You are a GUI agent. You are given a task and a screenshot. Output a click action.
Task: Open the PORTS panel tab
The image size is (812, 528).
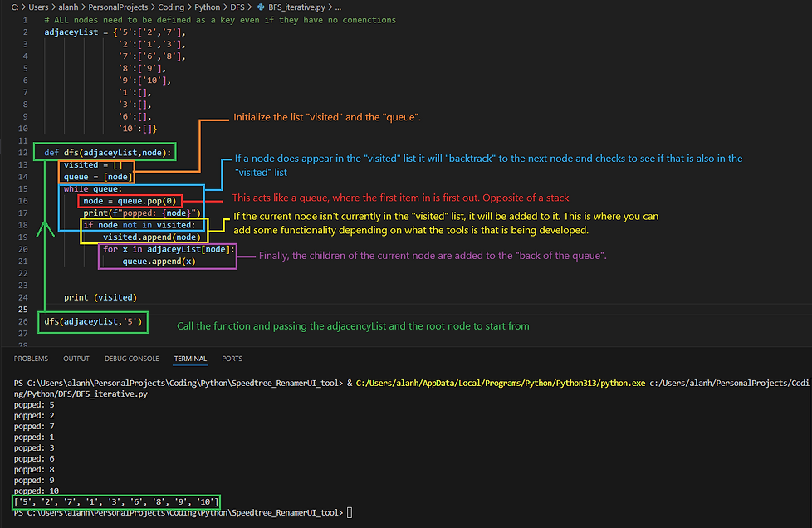232,359
